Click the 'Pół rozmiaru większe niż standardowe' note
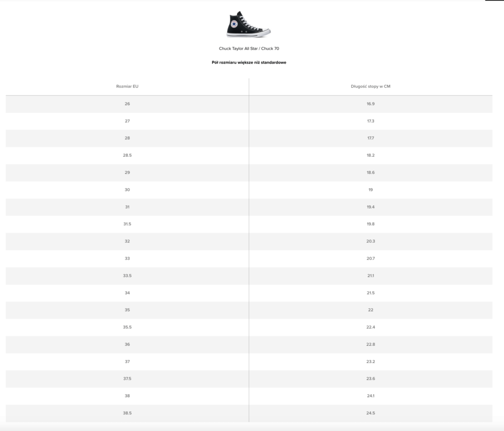The height and width of the screenshot is (431, 504). coord(249,63)
